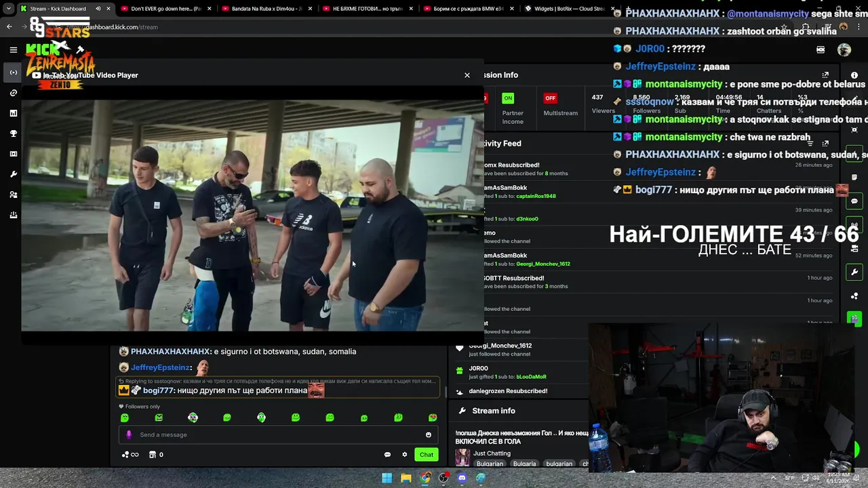
Task: Open d3nkoo0 in Activity Feed
Action: click(527, 219)
